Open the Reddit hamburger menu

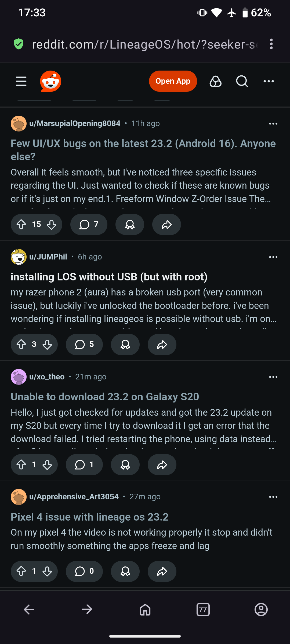click(x=21, y=81)
